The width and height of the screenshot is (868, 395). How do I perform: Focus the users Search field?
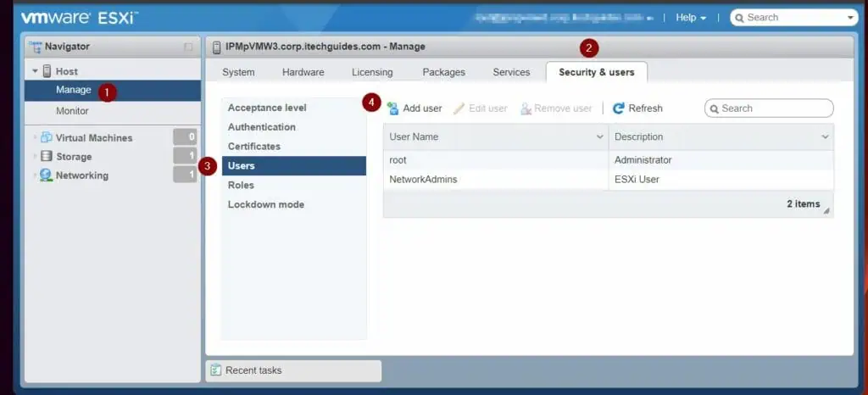tap(769, 108)
